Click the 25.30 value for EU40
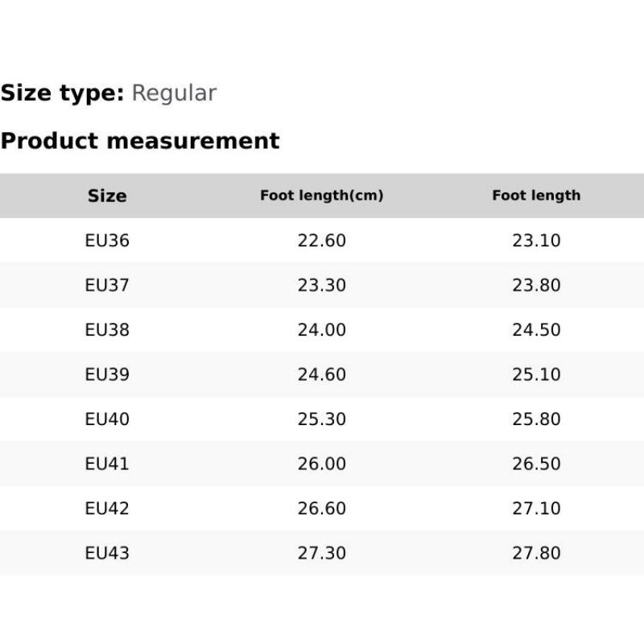The height and width of the screenshot is (644, 644). 321,419
